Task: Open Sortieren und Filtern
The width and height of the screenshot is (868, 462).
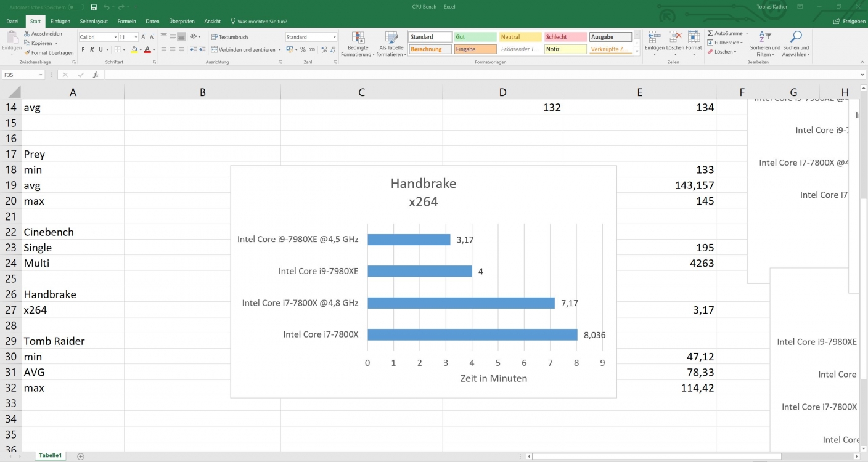Action: click(765, 44)
